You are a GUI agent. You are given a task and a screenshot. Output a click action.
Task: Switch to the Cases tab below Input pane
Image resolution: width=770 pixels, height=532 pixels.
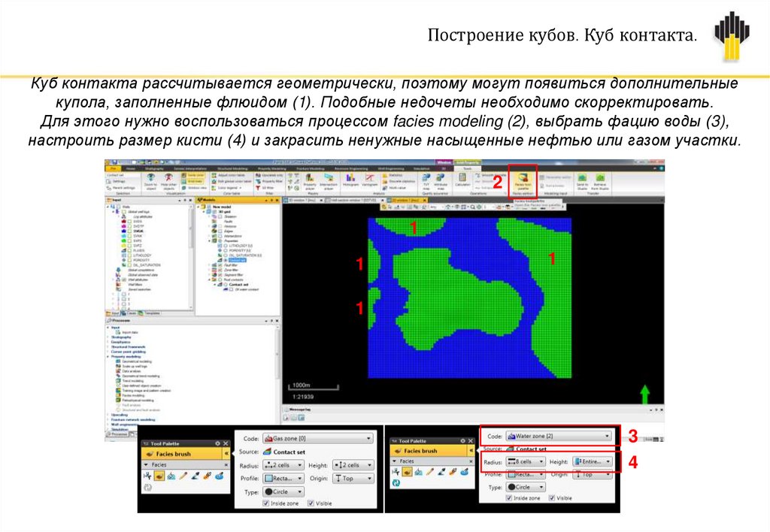point(129,313)
